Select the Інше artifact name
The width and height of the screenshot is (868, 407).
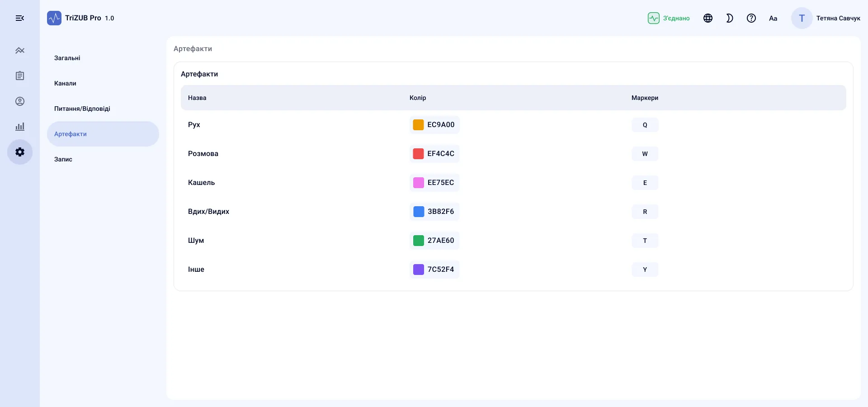tap(196, 270)
